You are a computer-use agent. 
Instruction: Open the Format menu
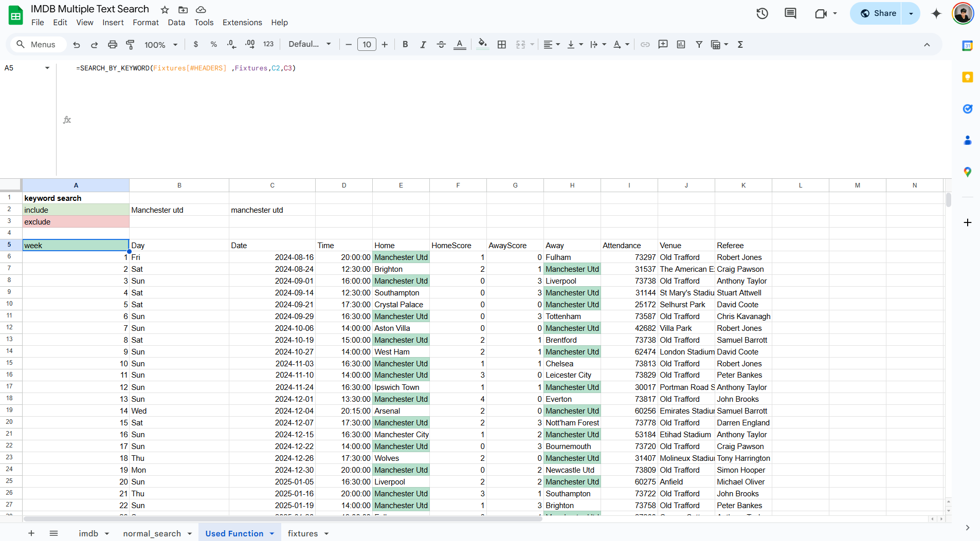146,23
